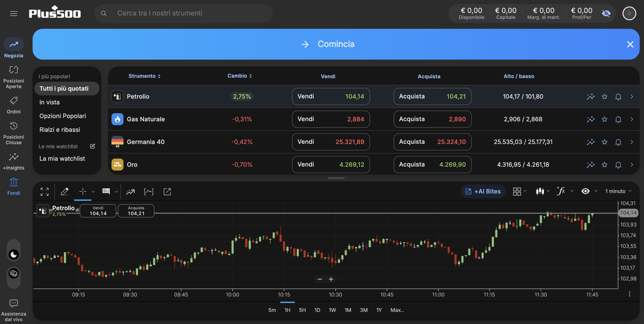Open the Negozia trading section
644x324 pixels.
[x=14, y=48]
